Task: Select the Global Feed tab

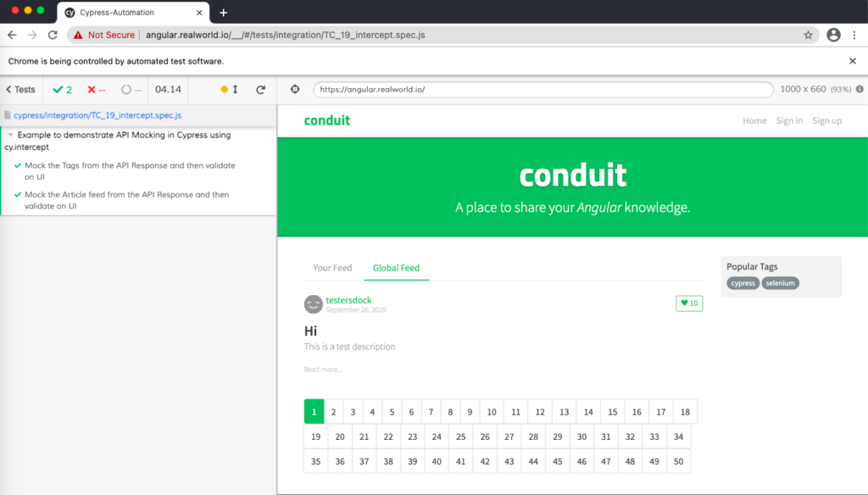Action: coord(397,268)
